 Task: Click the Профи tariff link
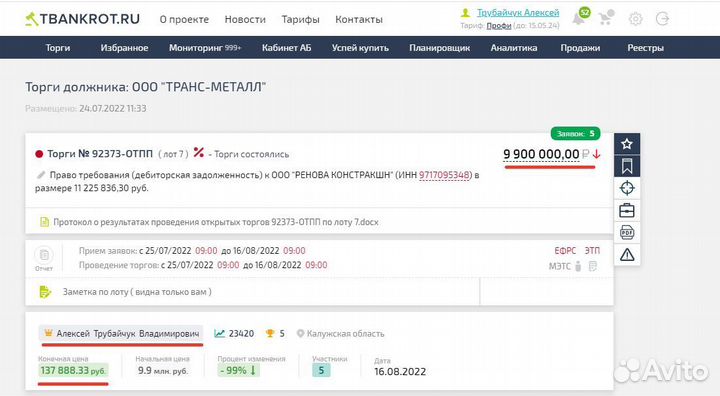(x=499, y=26)
